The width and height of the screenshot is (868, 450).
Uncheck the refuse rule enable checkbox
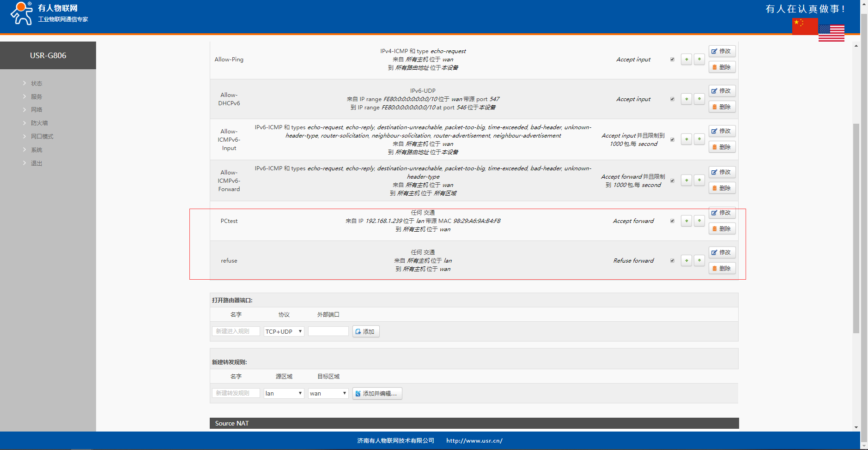(672, 261)
